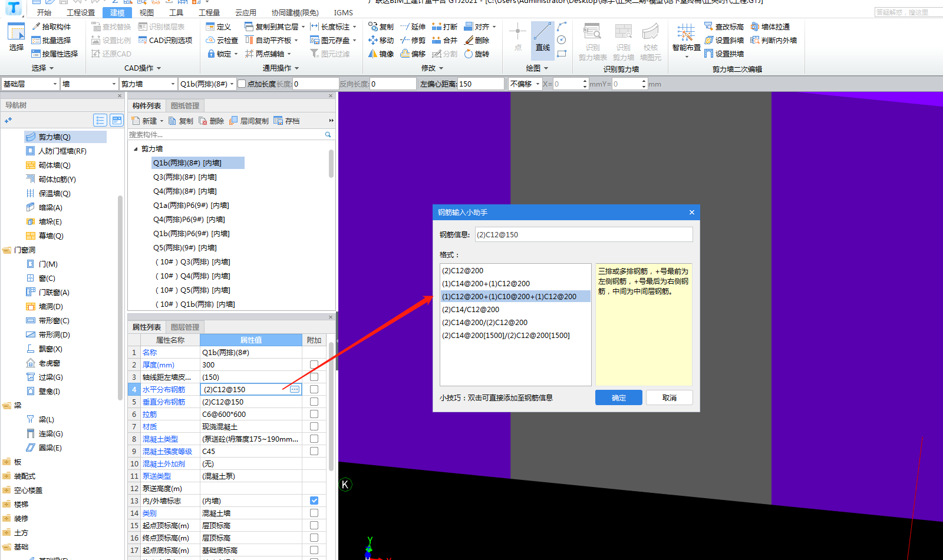This screenshot has height=560, width=943.
Task: Click the 存档 archive button
Action: coord(286,121)
